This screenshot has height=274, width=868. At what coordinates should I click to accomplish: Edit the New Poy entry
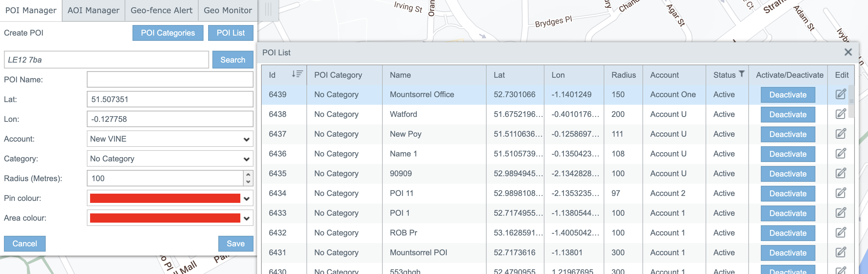[x=840, y=134]
